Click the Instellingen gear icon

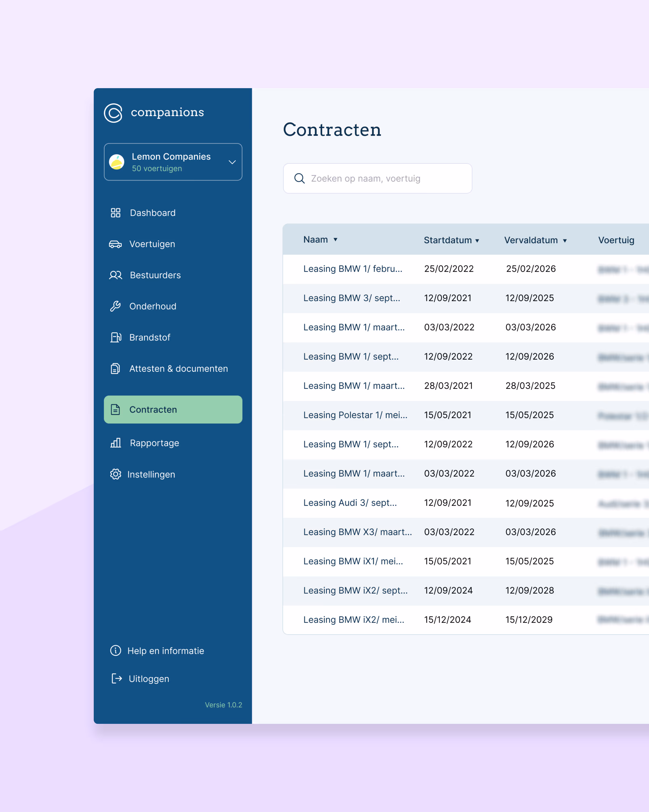(x=116, y=474)
